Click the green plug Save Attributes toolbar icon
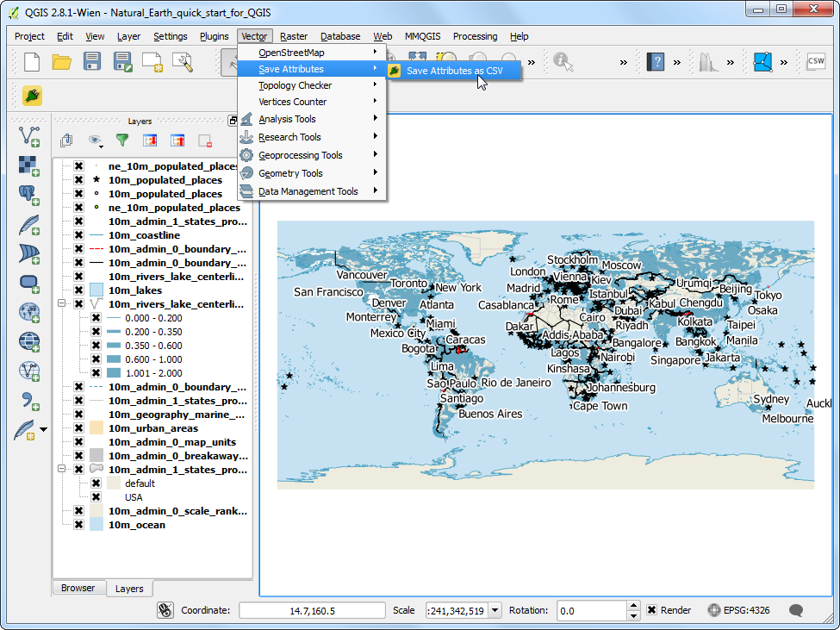Screen dimensions: 840x630 32,96
